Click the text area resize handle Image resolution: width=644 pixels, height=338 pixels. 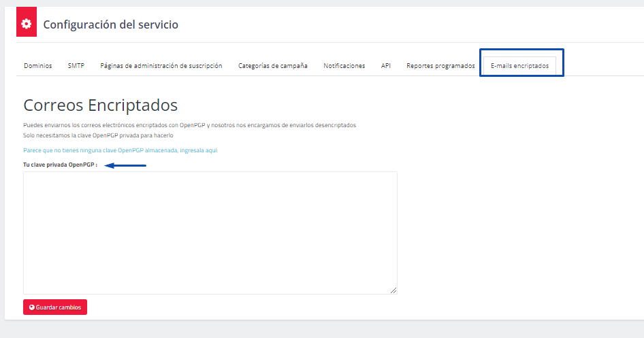click(393, 290)
